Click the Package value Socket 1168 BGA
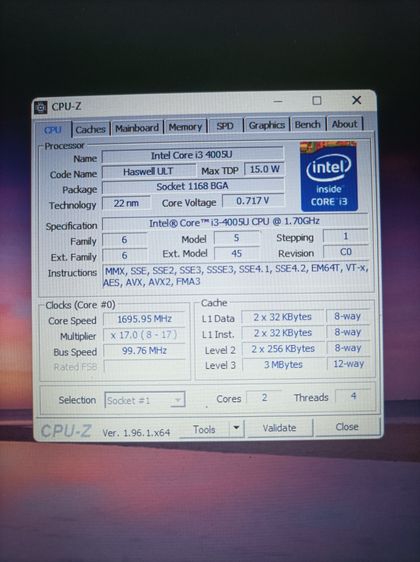Screen dimensions: 420x562 (192, 186)
